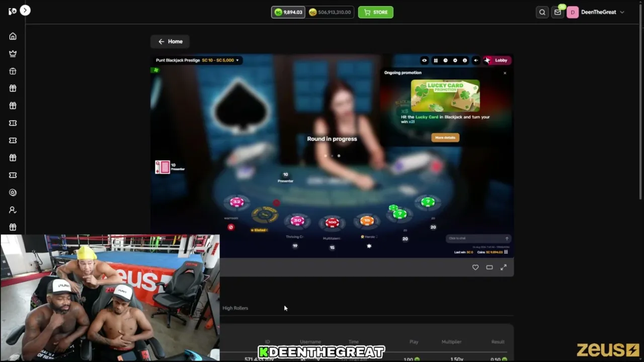Click the face-down card icon labeled 10
644x362 pixels.
(x=163, y=167)
